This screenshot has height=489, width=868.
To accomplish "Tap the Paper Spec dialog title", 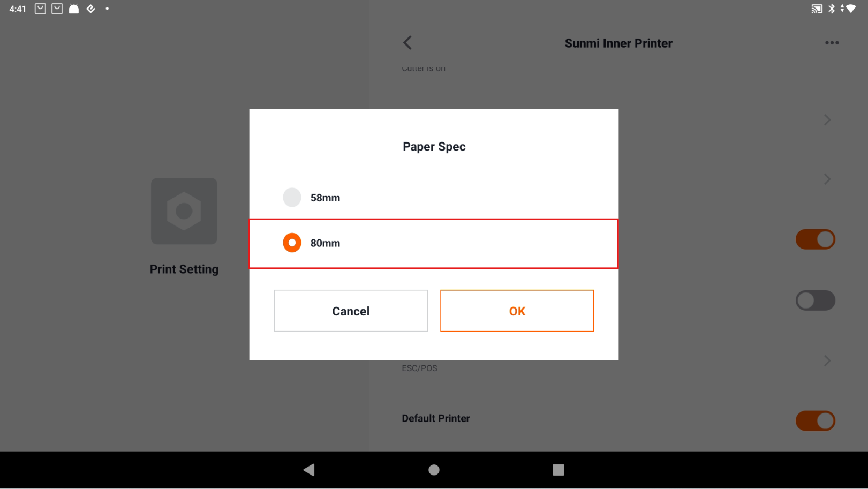I will [434, 147].
